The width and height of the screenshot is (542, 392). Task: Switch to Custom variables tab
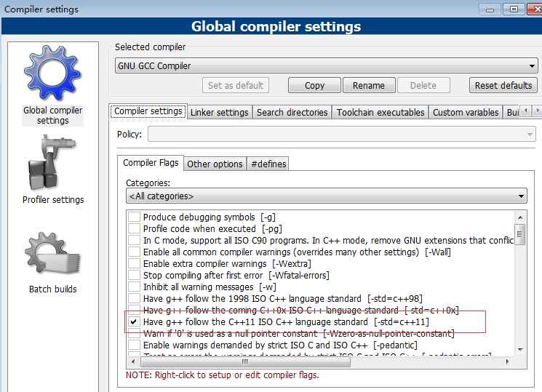click(x=466, y=112)
